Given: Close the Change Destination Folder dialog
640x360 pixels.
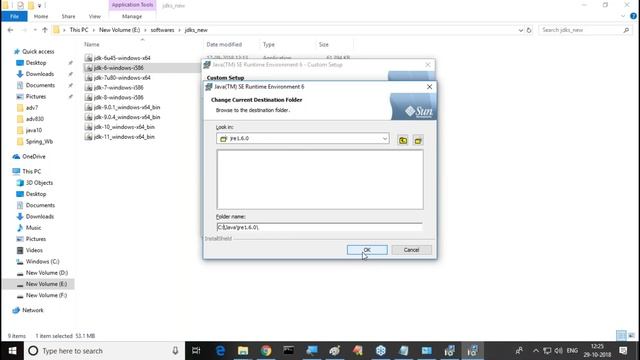Looking at the screenshot, I should (429, 87).
